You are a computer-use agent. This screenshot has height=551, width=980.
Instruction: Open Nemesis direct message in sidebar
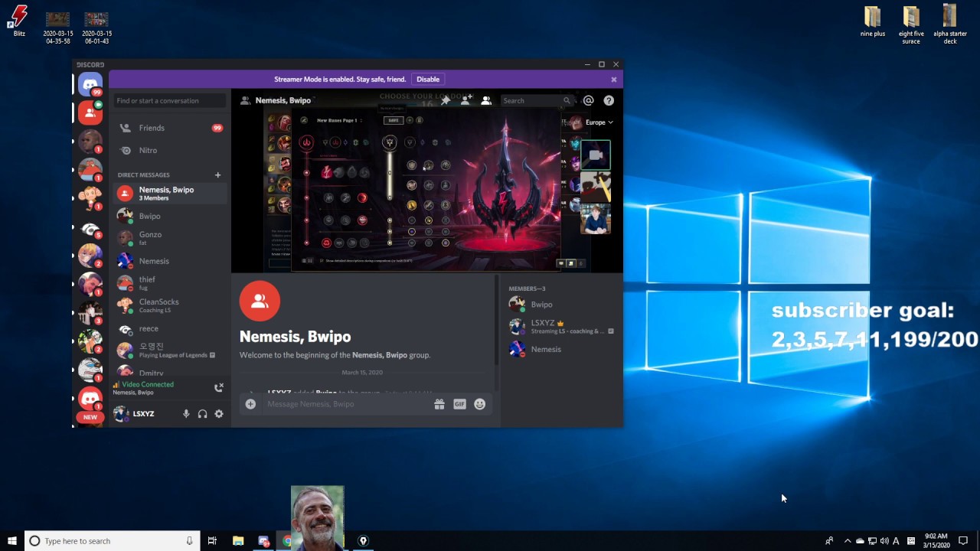point(170,261)
